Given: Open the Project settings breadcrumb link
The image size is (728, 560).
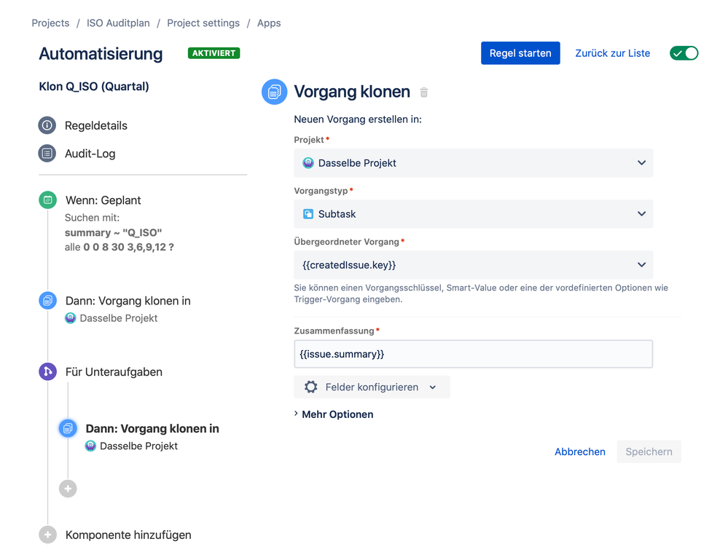Looking at the screenshot, I should (203, 23).
